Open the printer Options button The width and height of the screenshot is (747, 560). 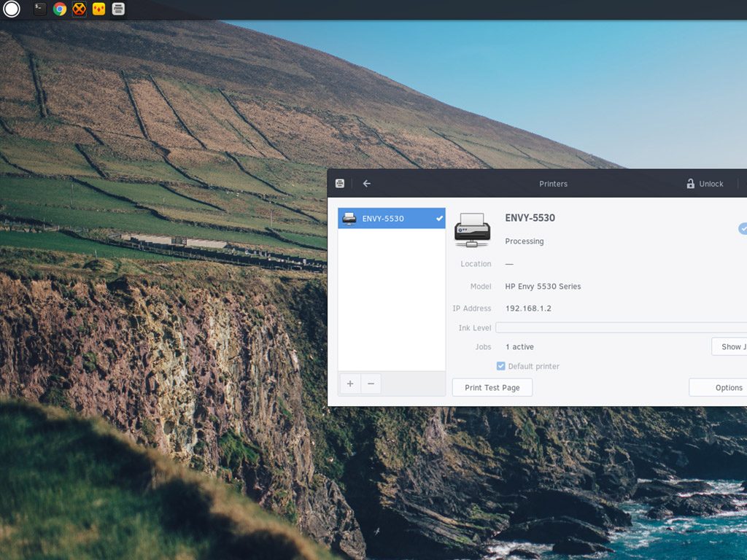(x=718, y=387)
